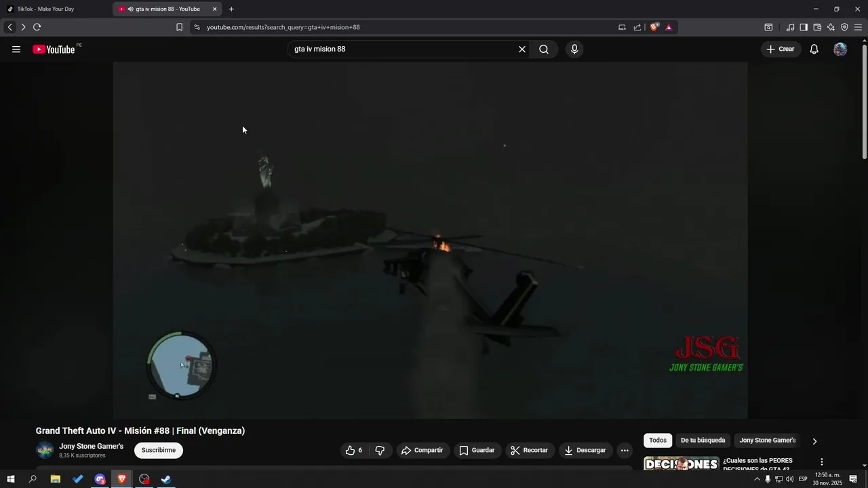This screenshot has height=488, width=868.
Task: Open Windows taskbar search
Action: click(33, 479)
